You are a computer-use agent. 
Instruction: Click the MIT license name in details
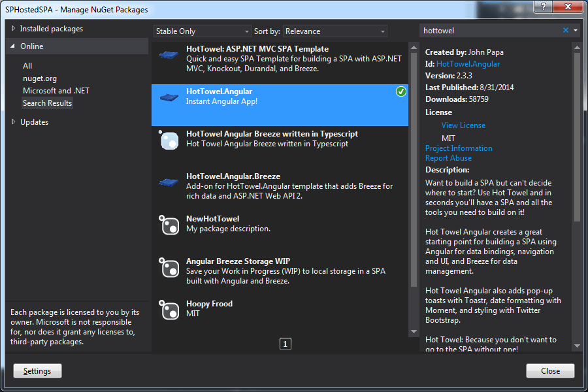tap(448, 139)
